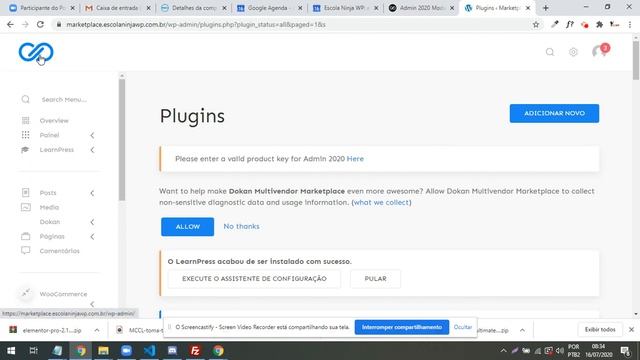The height and width of the screenshot is (360, 640).
Task: Open elementor-pro download options arrow
Action: tap(97, 330)
